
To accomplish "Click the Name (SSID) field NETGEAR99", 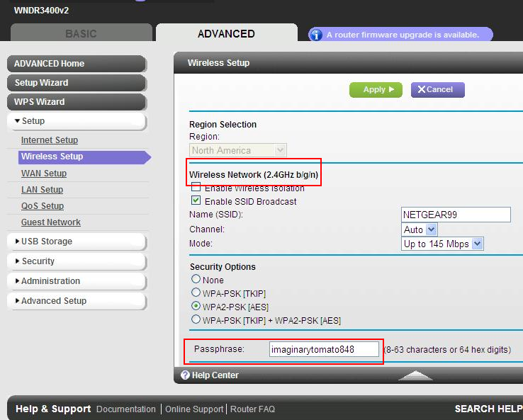I will tap(456, 215).
